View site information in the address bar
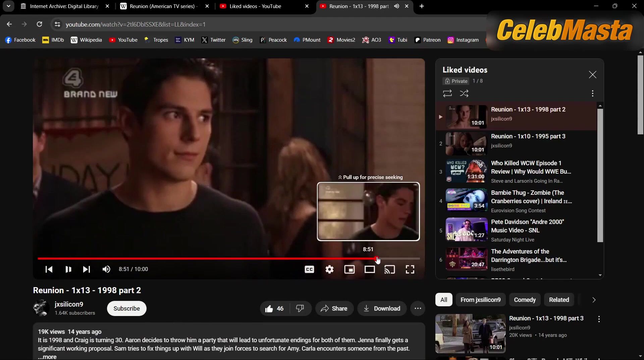The width and height of the screenshot is (644, 360). 57,24
